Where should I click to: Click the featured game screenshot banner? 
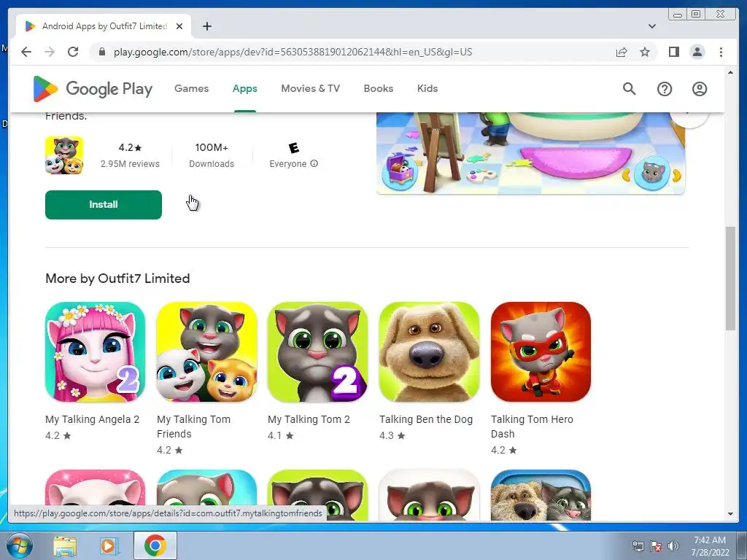pos(531,153)
